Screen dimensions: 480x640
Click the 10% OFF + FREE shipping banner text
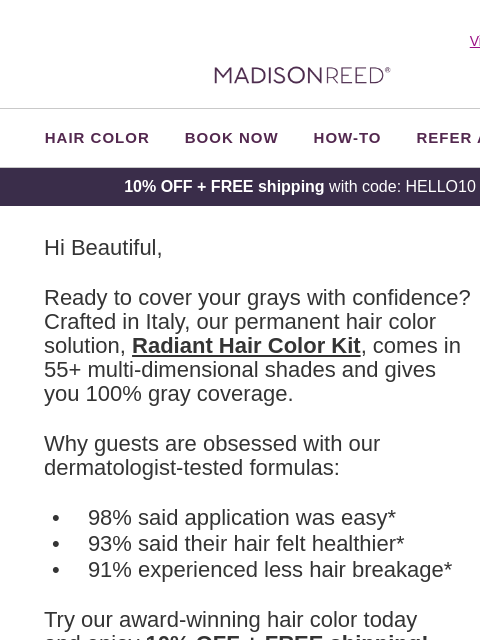pyautogui.click(x=224, y=187)
